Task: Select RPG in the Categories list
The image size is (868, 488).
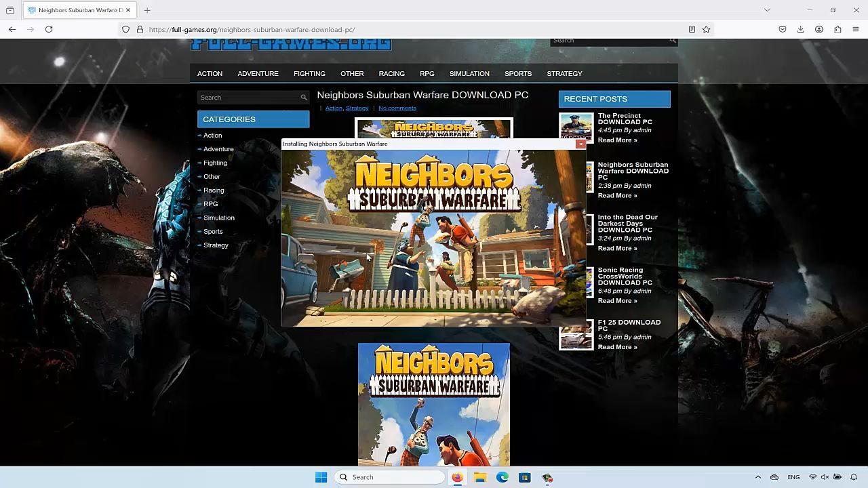Action: click(x=210, y=204)
